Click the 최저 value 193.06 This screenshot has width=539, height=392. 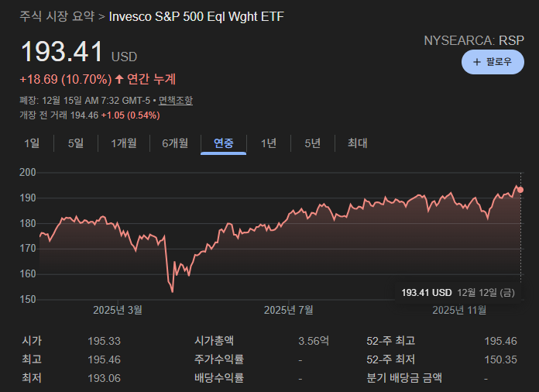tap(104, 378)
